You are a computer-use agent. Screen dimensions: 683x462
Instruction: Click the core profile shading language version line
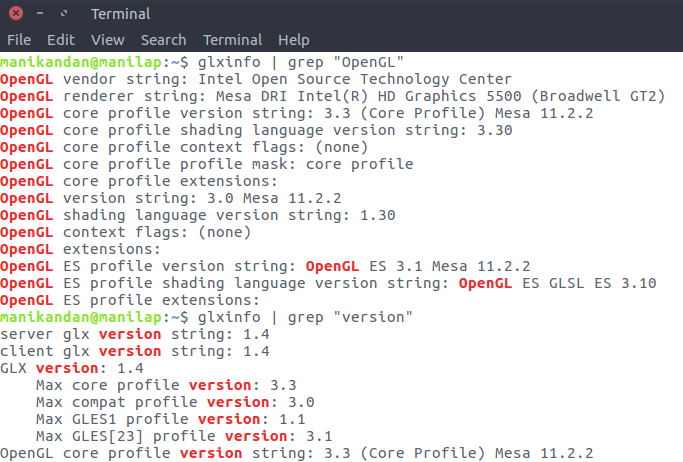(x=256, y=130)
